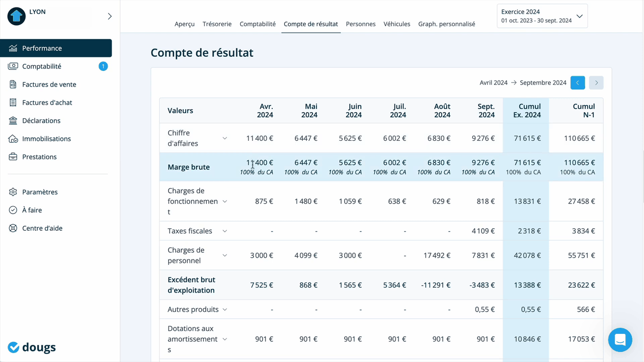Click the dougs logo
Viewport: 644px width, 362px height.
pyautogui.click(x=32, y=347)
